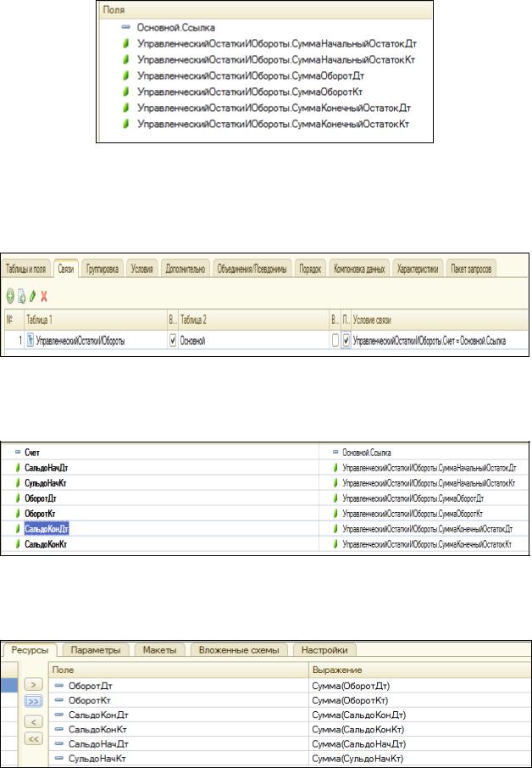Open Объединения/Псевдонимы tab

click(252, 269)
